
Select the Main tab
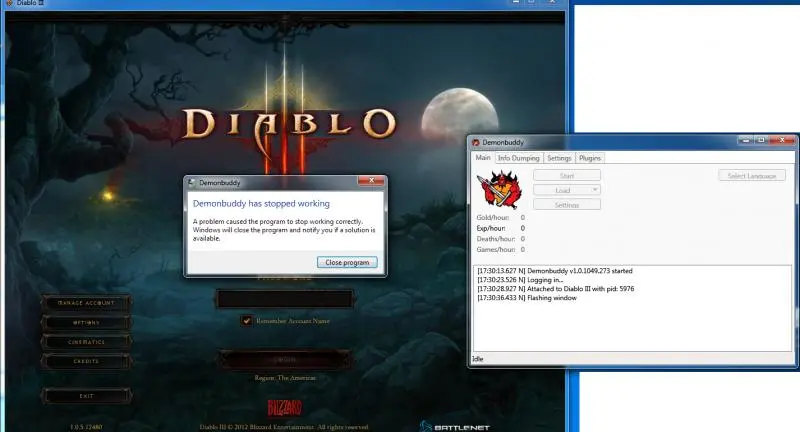(x=483, y=158)
